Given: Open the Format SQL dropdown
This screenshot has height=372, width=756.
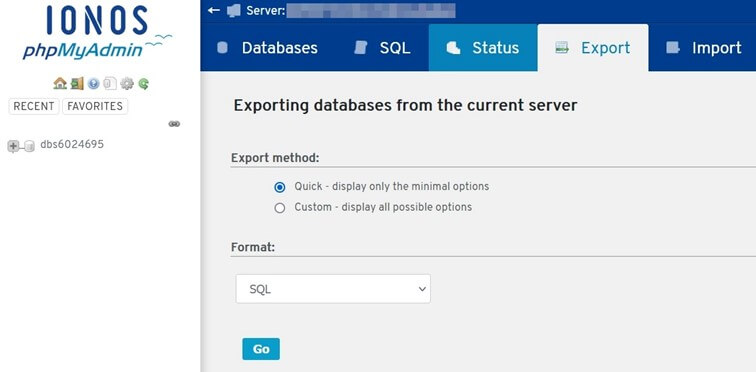Looking at the screenshot, I should [333, 289].
